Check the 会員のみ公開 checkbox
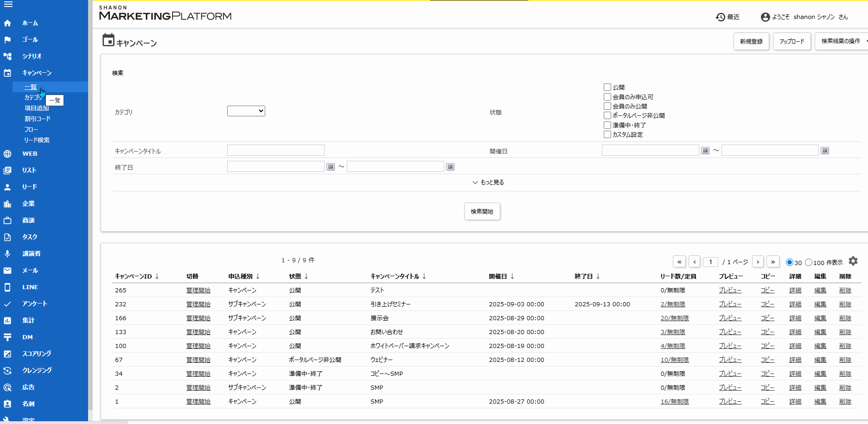Viewport: 868px width, 424px height. [x=607, y=106]
